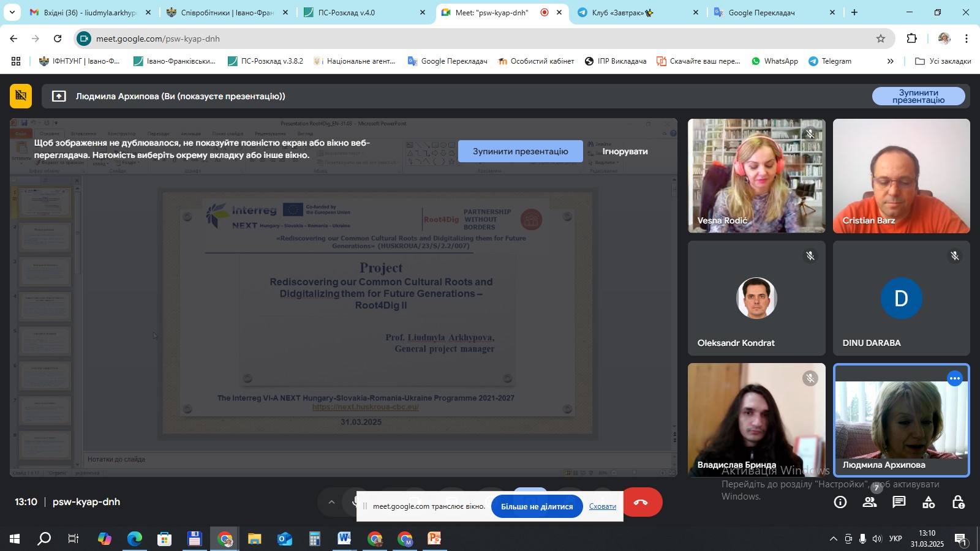Open the tab search dropdown arrow

tap(12, 12)
